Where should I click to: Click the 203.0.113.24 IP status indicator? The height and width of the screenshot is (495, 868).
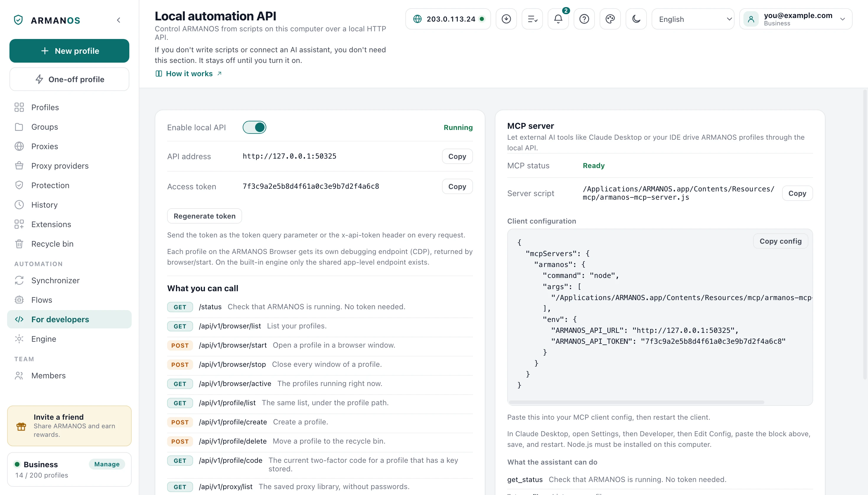point(448,19)
